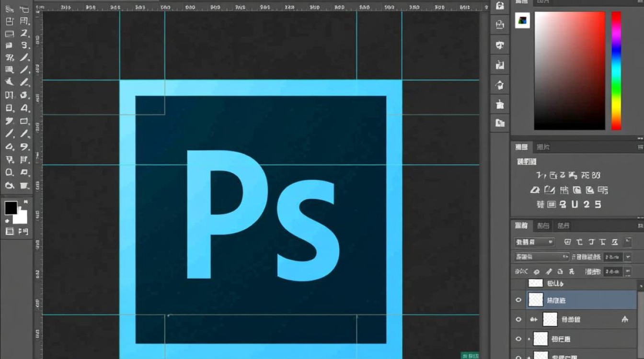The image size is (644, 359).
Task: Click the thumbnail of the layer with chain icon
Action: (x=550, y=319)
